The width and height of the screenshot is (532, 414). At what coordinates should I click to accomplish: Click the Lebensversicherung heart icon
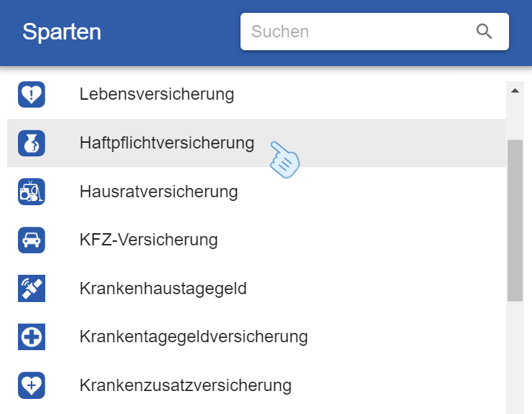[x=32, y=94]
